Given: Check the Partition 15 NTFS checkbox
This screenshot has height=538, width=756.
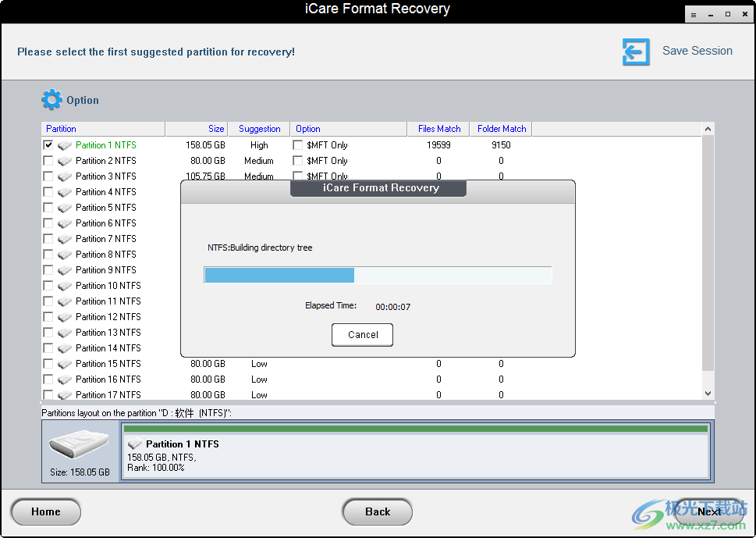Looking at the screenshot, I should [48, 363].
